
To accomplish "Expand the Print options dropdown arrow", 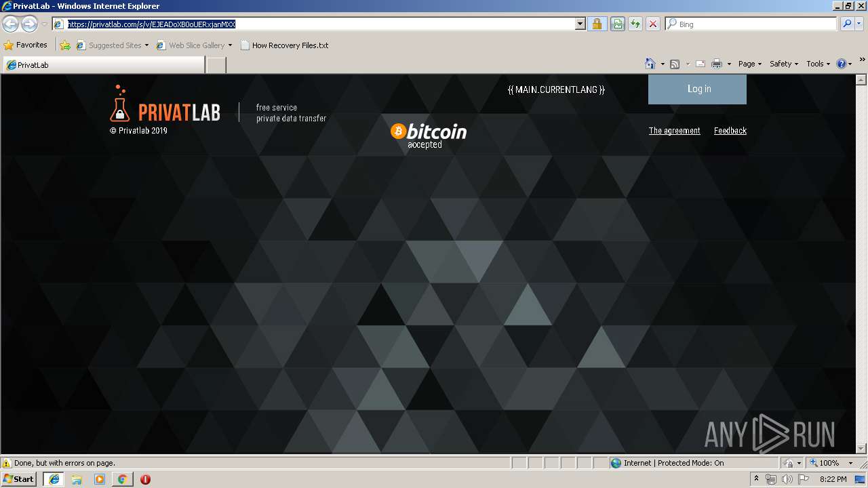I will tap(729, 64).
